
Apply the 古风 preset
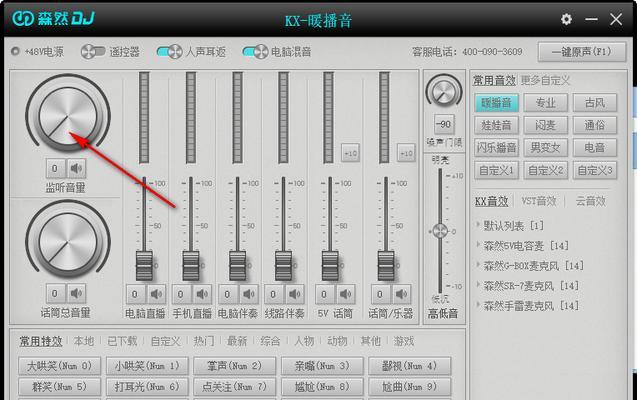coord(595,103)
